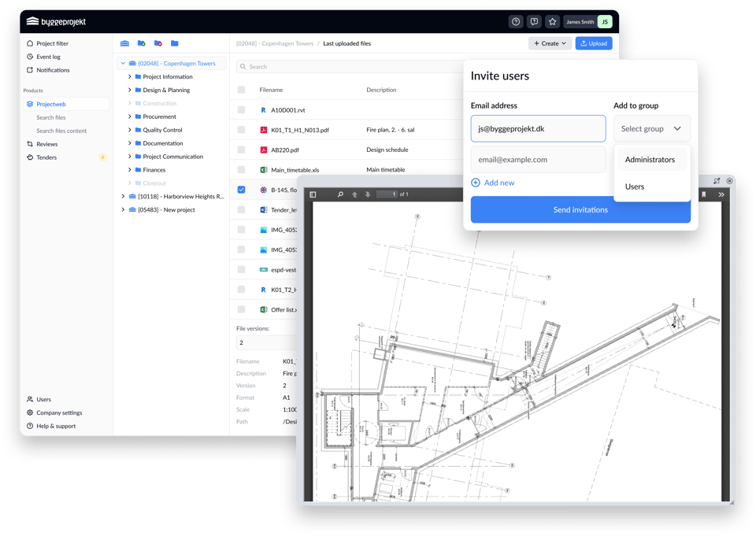Click the email@example.com input field
This screenshot has width=756, height=536.
538,160
